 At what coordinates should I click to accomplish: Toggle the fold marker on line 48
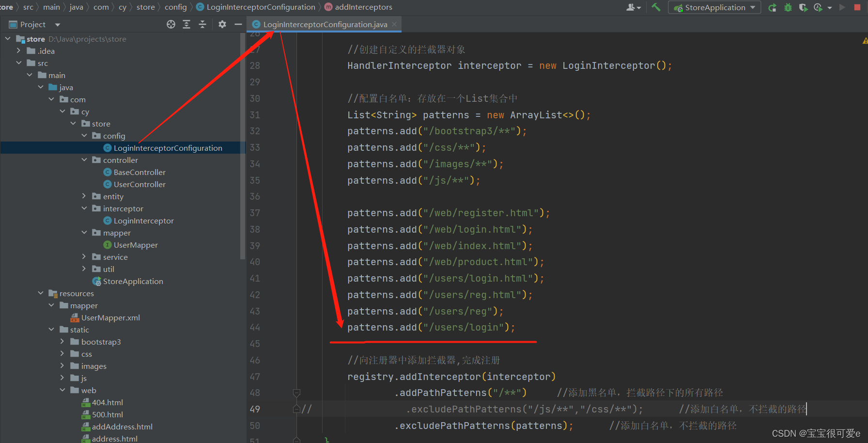pos(296,393)
